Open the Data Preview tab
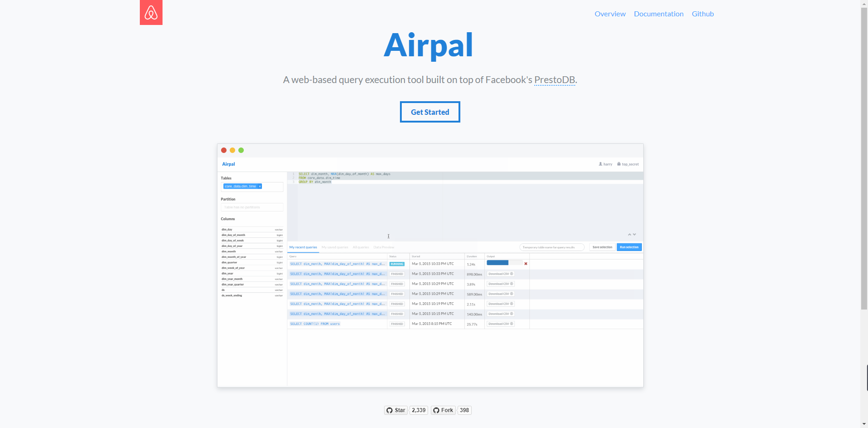The image size is (868, 428). (383, 247)
